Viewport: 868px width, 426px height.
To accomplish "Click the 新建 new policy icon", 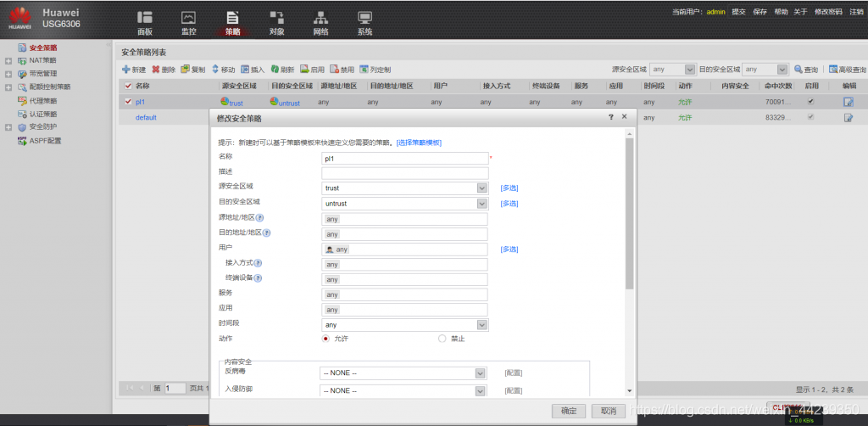I will point(125,70).
